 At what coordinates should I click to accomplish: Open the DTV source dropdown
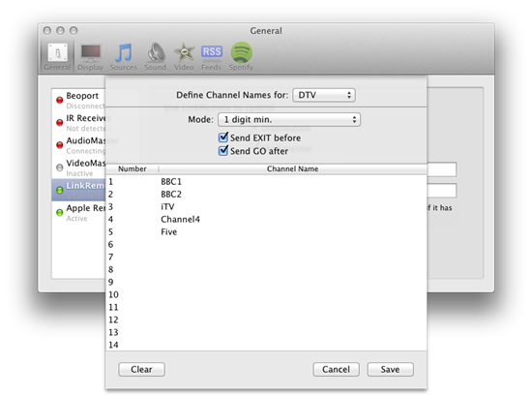click(324, 95)
